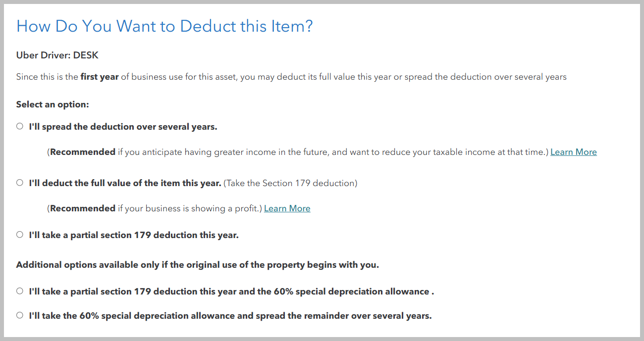The image size is (644, 341).
Task: Click "I'll take a partial section 179 deduction this year" label
Action: coord(134,235)
